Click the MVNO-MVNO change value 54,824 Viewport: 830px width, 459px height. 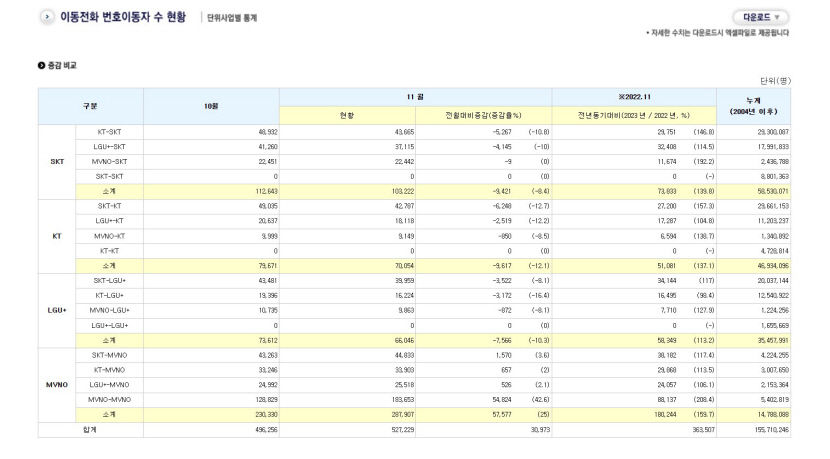click(x=502, y=400)
